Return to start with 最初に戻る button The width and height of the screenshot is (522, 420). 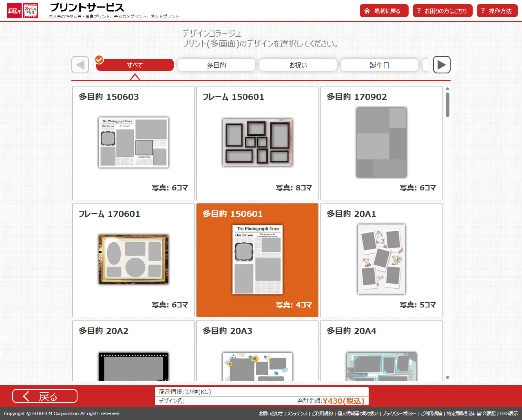coord(384,11)
